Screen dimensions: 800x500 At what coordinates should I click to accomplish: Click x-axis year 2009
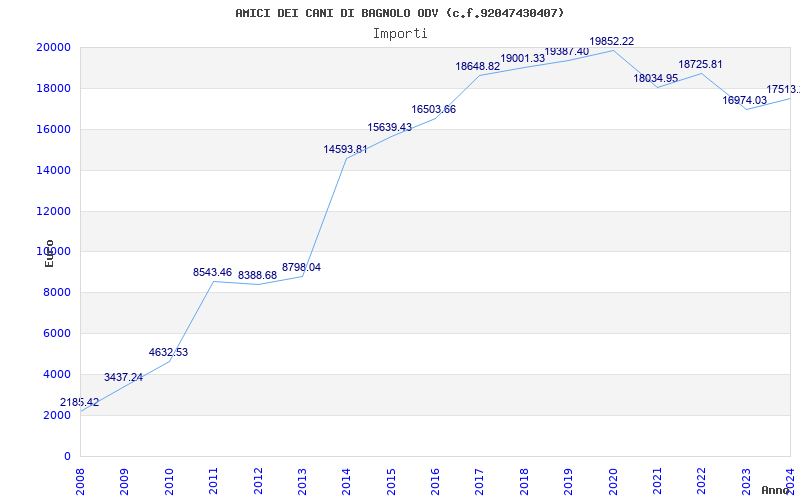124,482
